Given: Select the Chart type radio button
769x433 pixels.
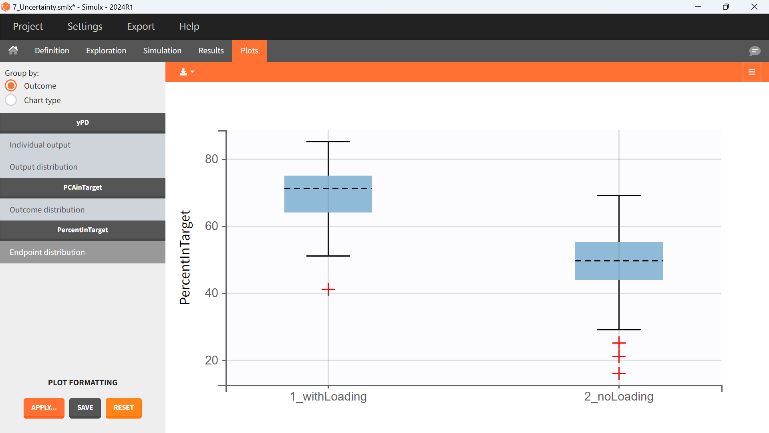Looking at the screenshot, I should (x=12, y=100).
